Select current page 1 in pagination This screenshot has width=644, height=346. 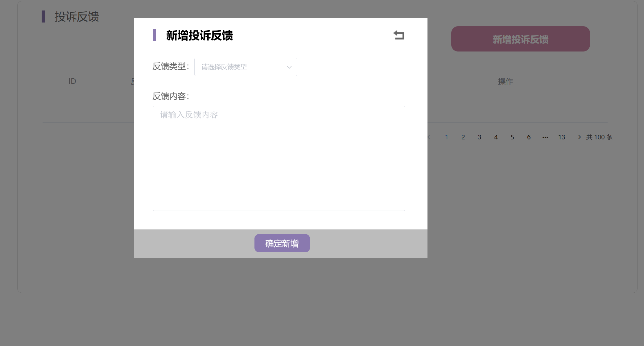point(446,137)
